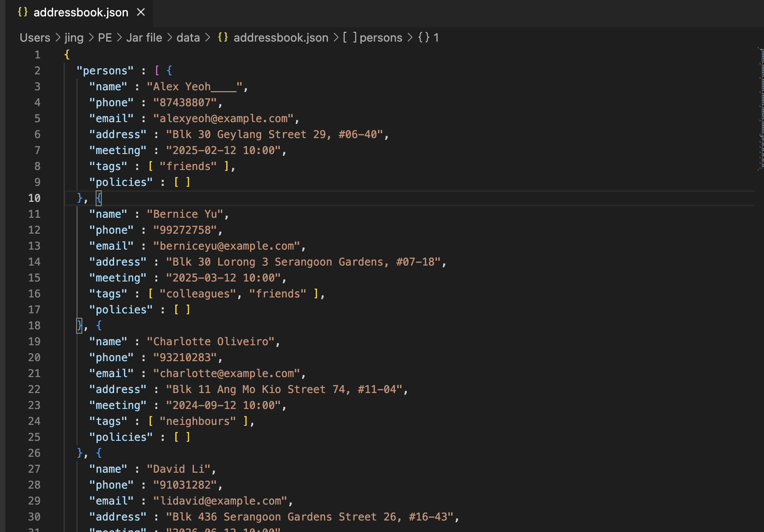Viewport: 764px width, 532px height.
Task: Click line number 10 in the gutter
Action: click(34, 198)
